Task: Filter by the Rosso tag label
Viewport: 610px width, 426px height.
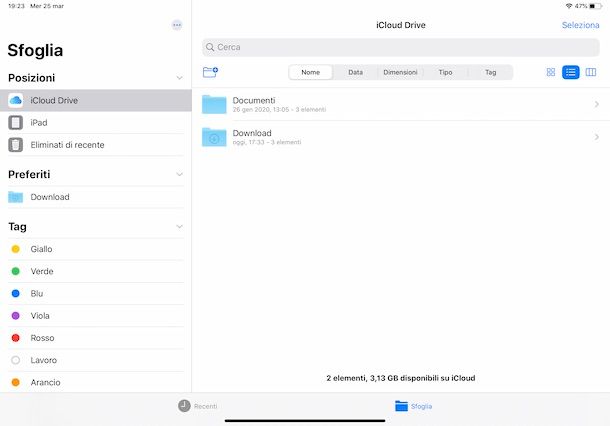Action: coord(42,338)
